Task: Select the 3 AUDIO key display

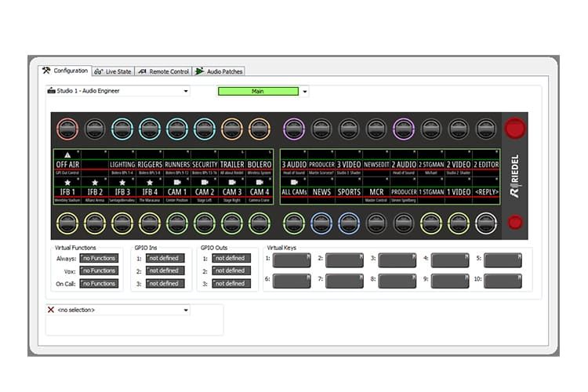Action: click(x=294, y=163)
